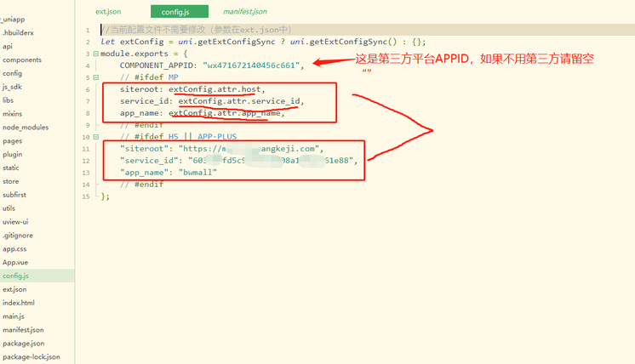Open the static folder

click(11, 168)
